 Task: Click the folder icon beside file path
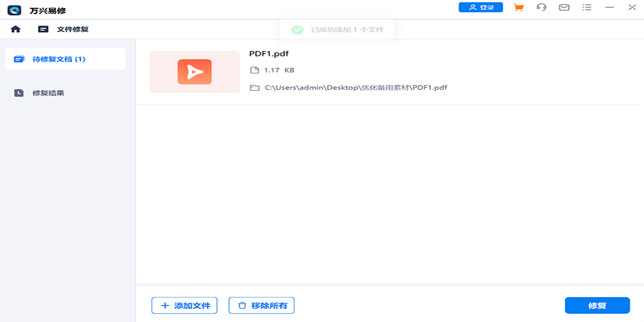[255, 87]
